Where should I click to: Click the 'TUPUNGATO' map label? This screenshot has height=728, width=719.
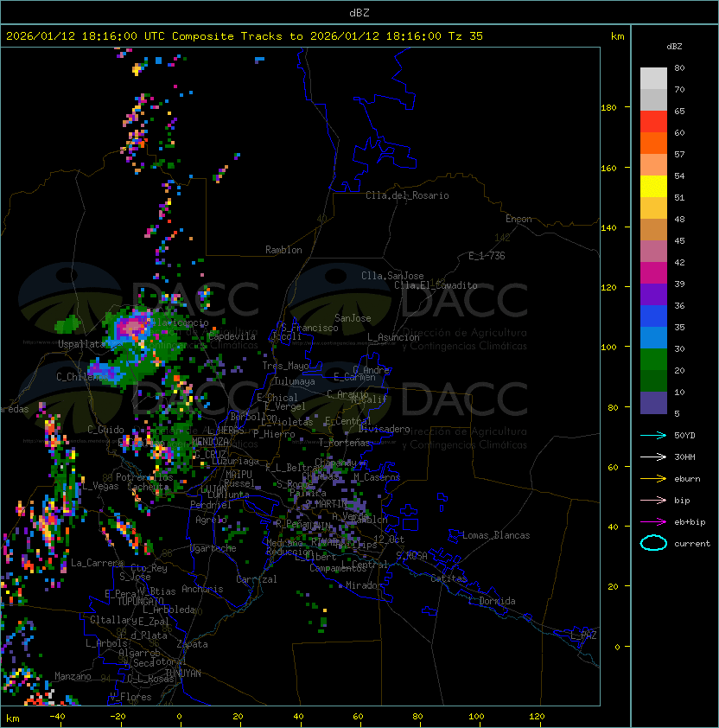tap(140, 601)
